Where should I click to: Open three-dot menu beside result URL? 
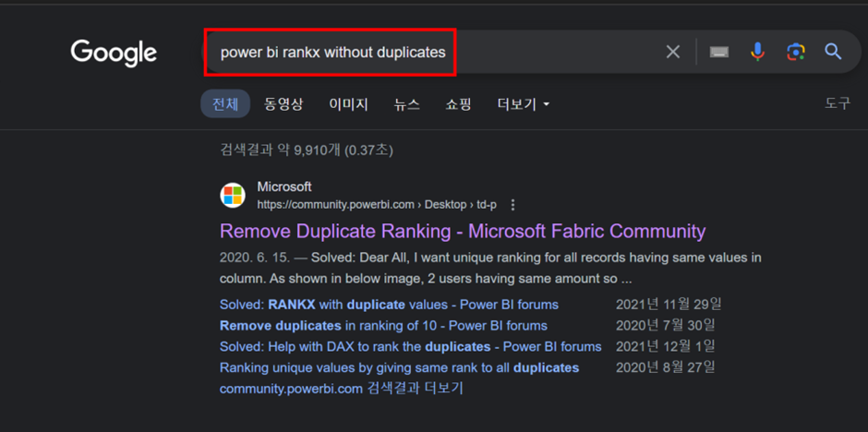[x=512, y=205]
